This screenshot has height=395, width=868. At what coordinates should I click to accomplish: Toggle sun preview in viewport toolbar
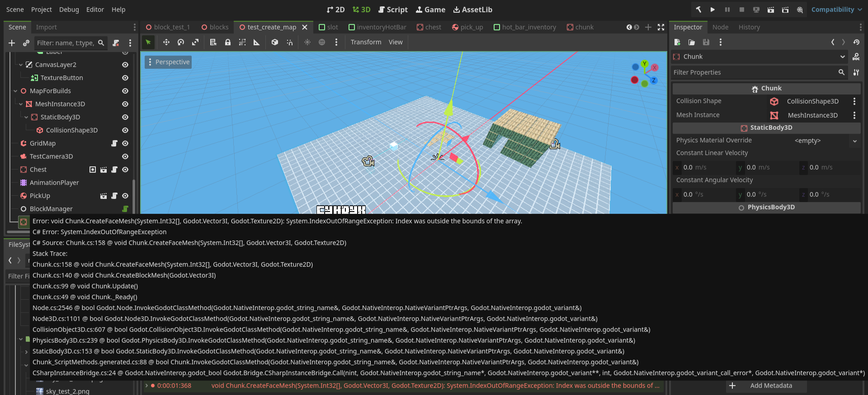coord(307,42)
